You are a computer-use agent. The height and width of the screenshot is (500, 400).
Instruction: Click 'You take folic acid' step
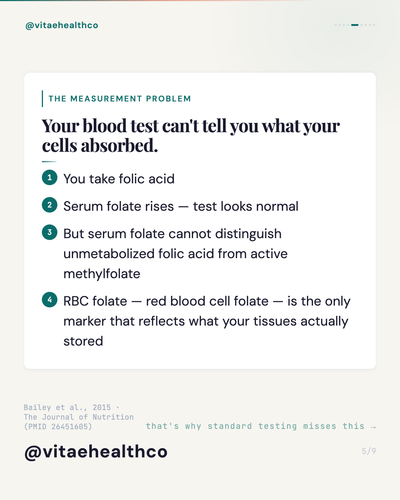click(x=119, y=179)
